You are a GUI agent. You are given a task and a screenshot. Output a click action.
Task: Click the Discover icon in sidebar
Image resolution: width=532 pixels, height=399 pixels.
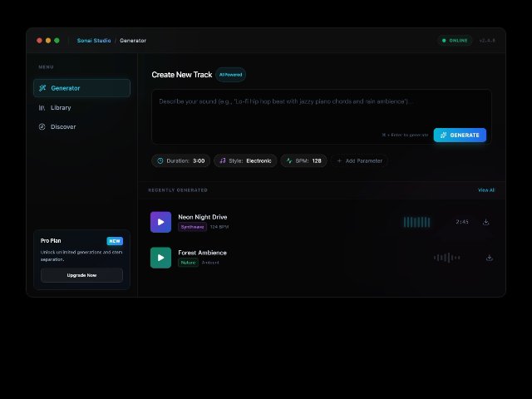(42, 127)
